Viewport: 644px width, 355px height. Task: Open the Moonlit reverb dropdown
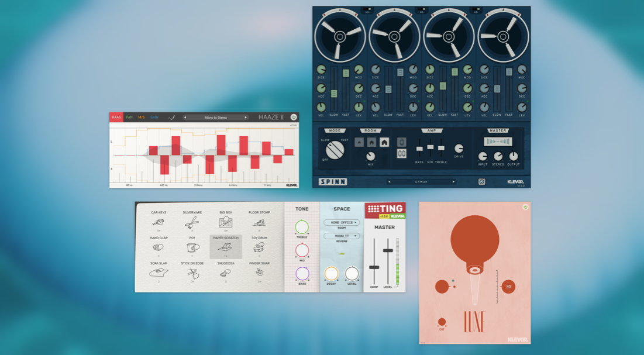click(342, 236)
